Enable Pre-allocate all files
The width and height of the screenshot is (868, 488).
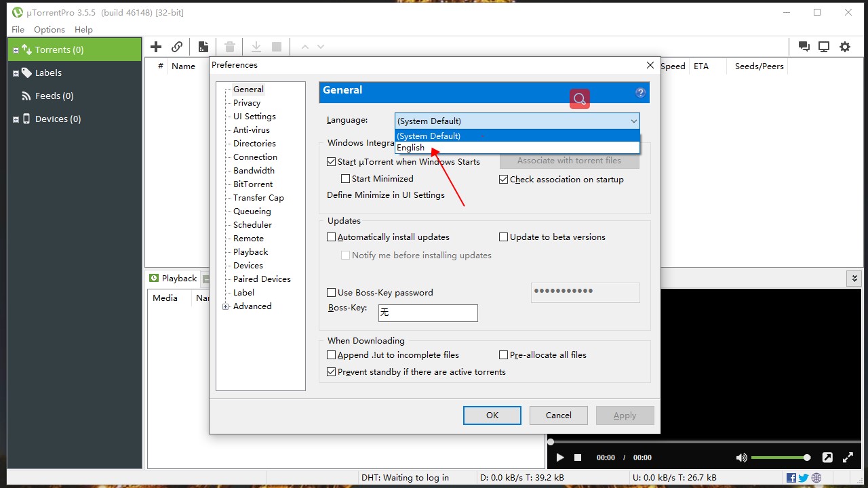click(x=503, y=355)
